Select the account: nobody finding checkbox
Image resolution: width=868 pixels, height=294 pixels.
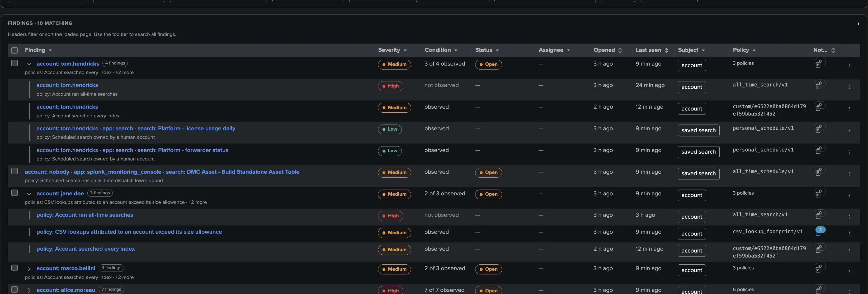(15, 171)
